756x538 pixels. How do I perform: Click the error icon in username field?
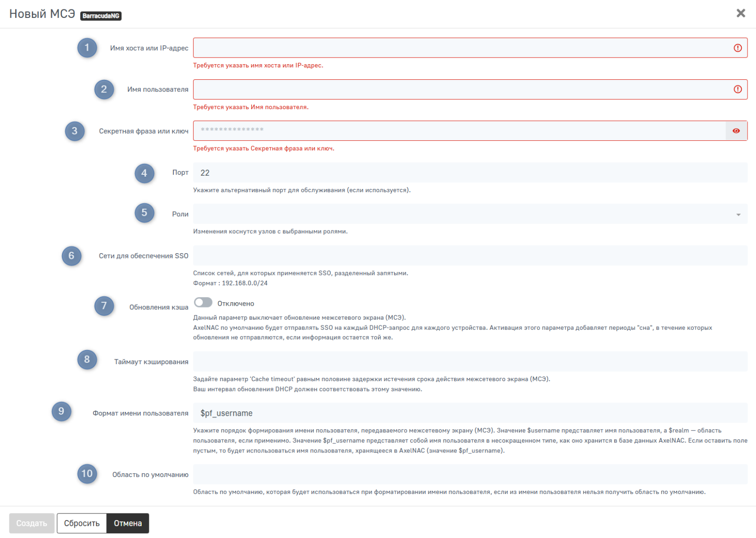738,89
